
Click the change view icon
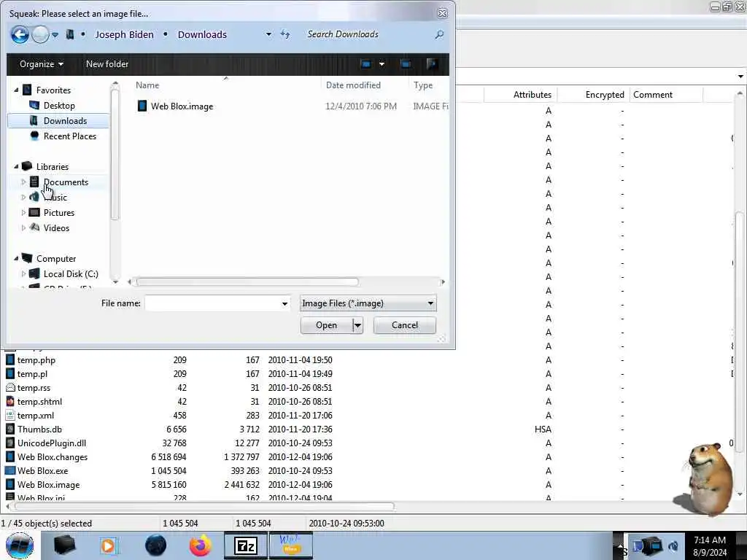[366, 64]
